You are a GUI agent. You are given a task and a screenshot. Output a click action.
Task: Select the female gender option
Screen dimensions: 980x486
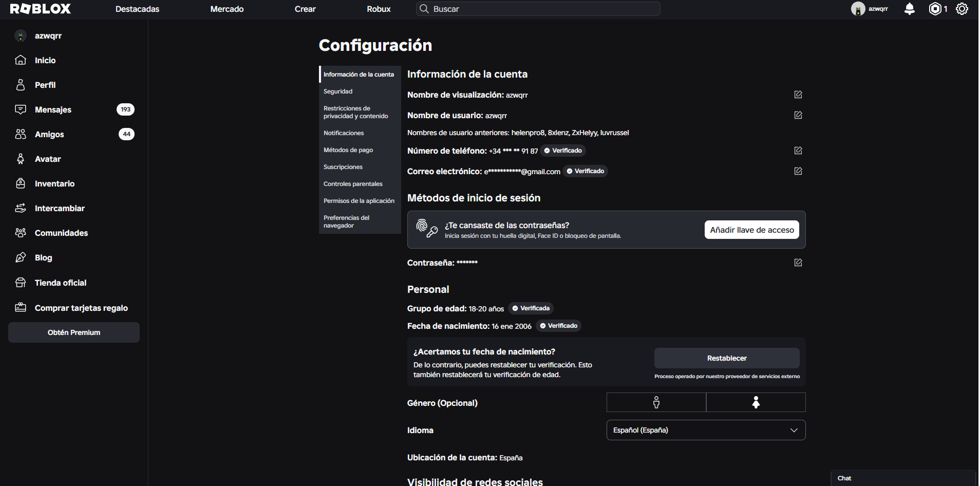(x=756, y=402)
